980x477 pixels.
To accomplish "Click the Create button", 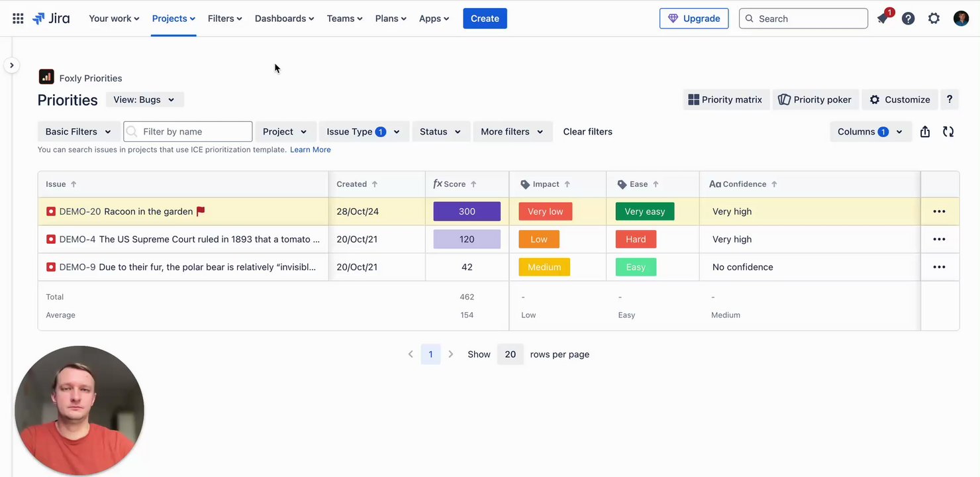I will pos(485,19).
